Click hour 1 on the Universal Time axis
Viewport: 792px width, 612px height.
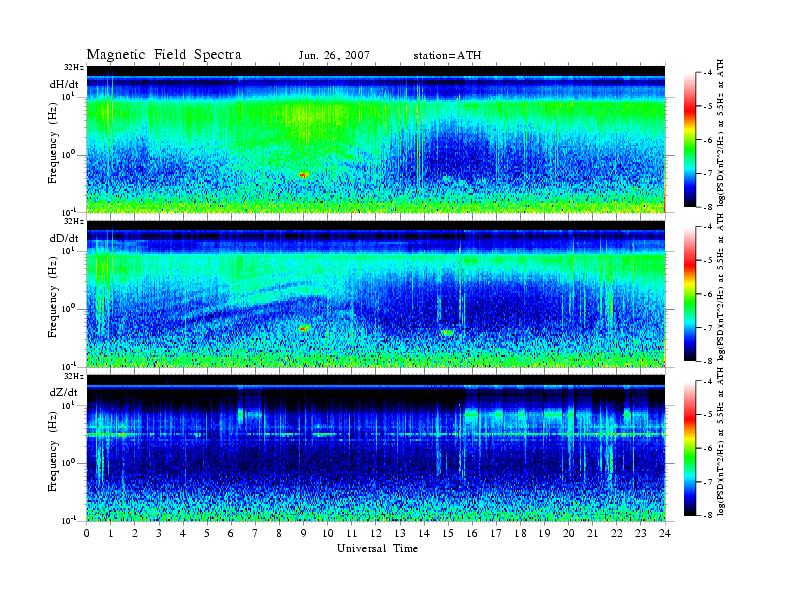tap(111, 533)
